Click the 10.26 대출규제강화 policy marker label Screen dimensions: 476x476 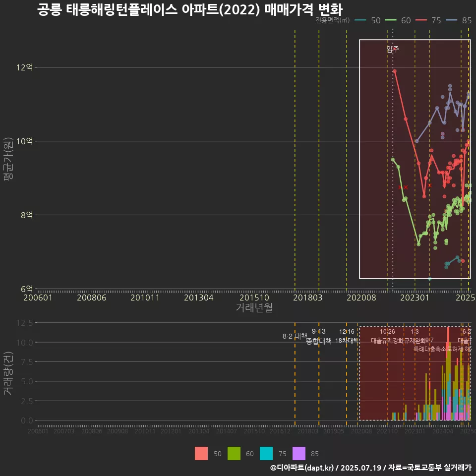387,336
